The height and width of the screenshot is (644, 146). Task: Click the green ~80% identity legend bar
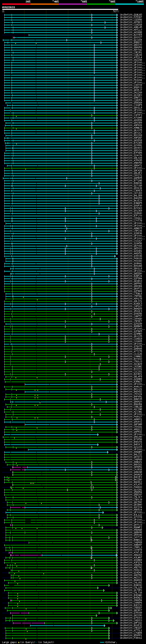[x=101, y=4]
